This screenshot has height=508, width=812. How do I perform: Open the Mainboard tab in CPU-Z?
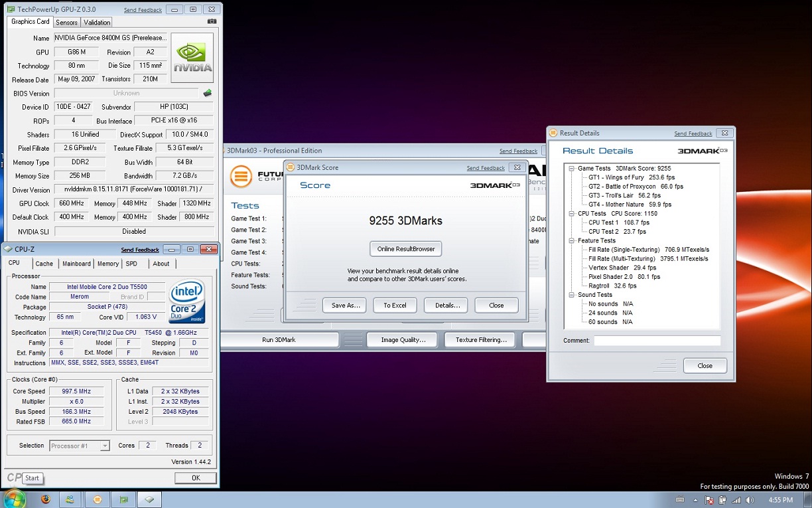[x=76, y=264]
